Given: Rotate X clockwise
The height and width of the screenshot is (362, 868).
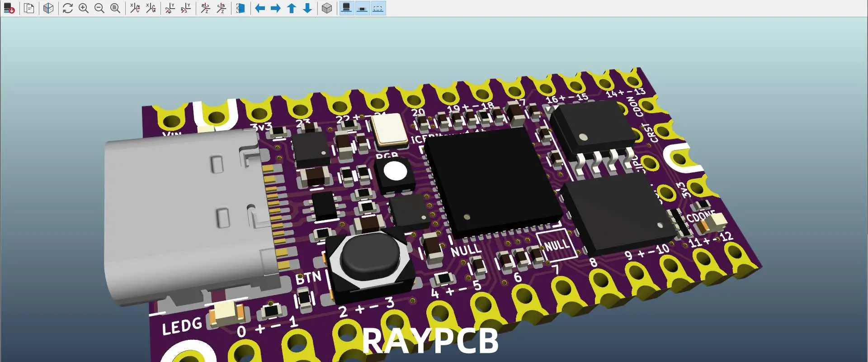Looking at the screenshot, I should (x=135, y=8).
